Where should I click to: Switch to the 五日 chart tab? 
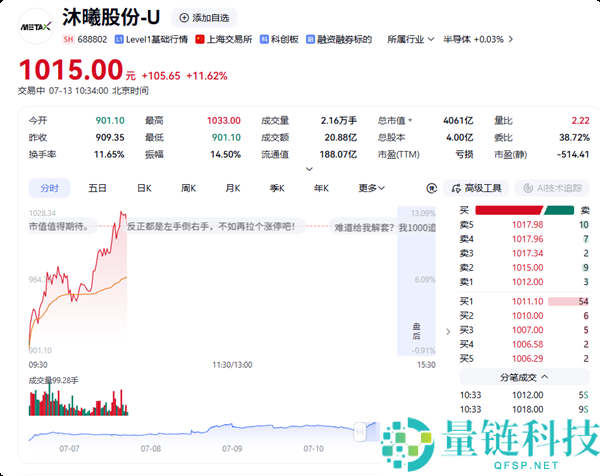pyautogui.click(x=97, y=188)
